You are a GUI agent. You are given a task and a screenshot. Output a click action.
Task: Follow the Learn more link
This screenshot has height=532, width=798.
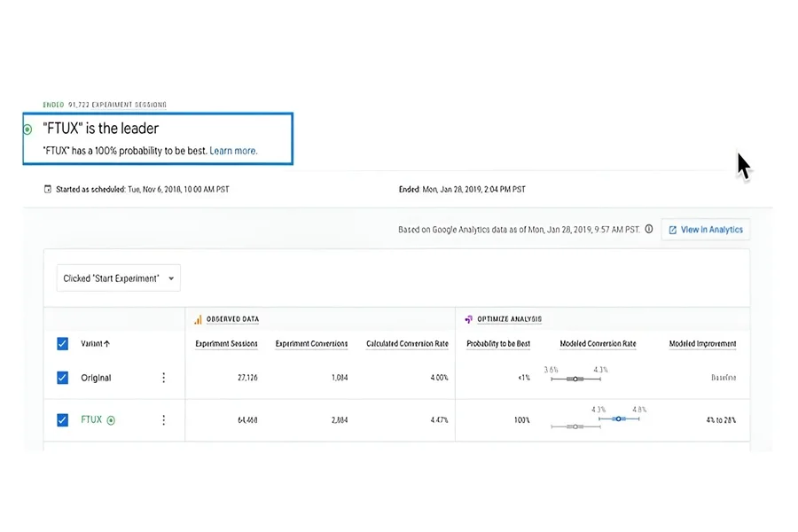[233, 151]
